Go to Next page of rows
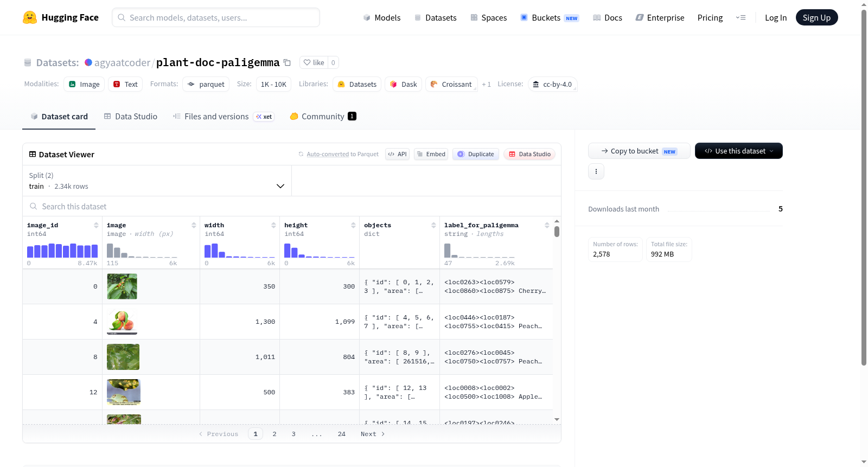The width and height of the screenshot is (868, 467). [373, 434]
